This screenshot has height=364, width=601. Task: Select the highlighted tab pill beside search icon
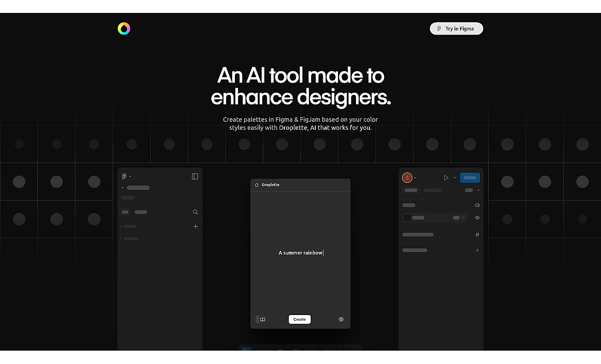click(125, 212)
